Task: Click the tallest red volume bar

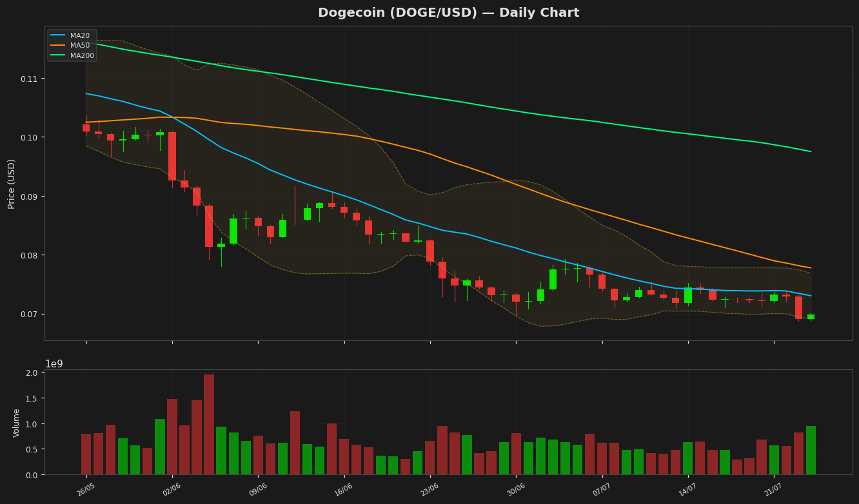Action: pyautogui.click(x=209, y=425)
